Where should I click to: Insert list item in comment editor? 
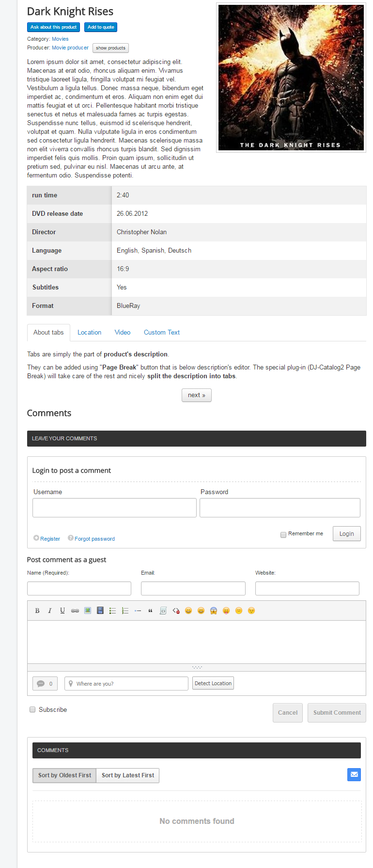click(138, 611)
